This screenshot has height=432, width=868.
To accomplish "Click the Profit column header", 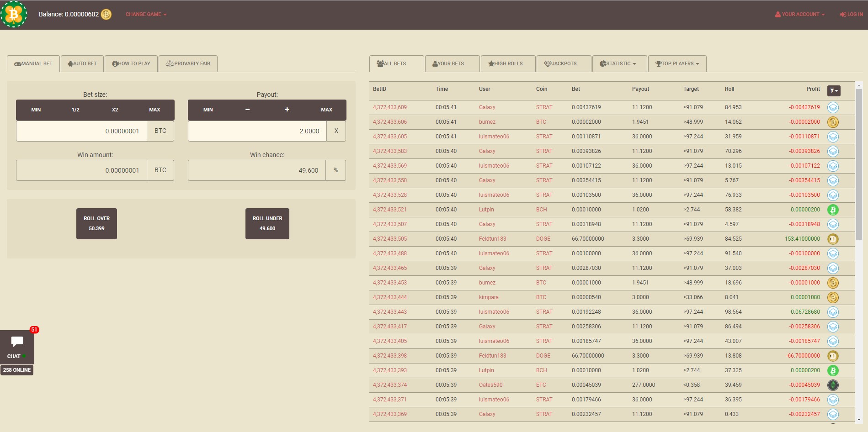I will tap(813, 89).
